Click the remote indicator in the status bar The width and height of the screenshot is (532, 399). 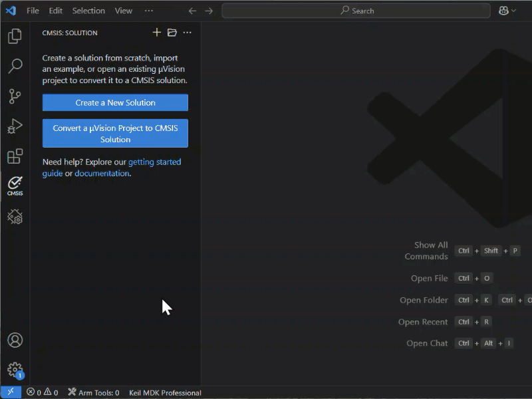(10, 392)
